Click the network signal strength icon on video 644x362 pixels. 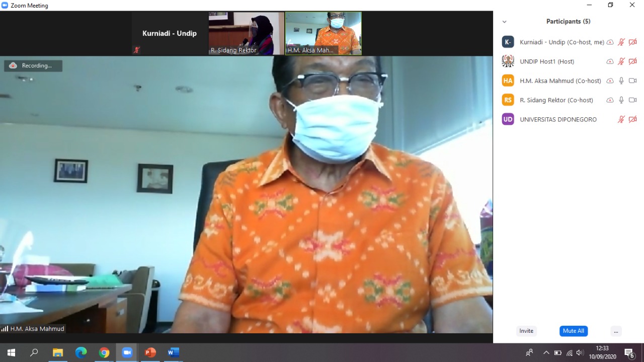click(x=5, y=329)
